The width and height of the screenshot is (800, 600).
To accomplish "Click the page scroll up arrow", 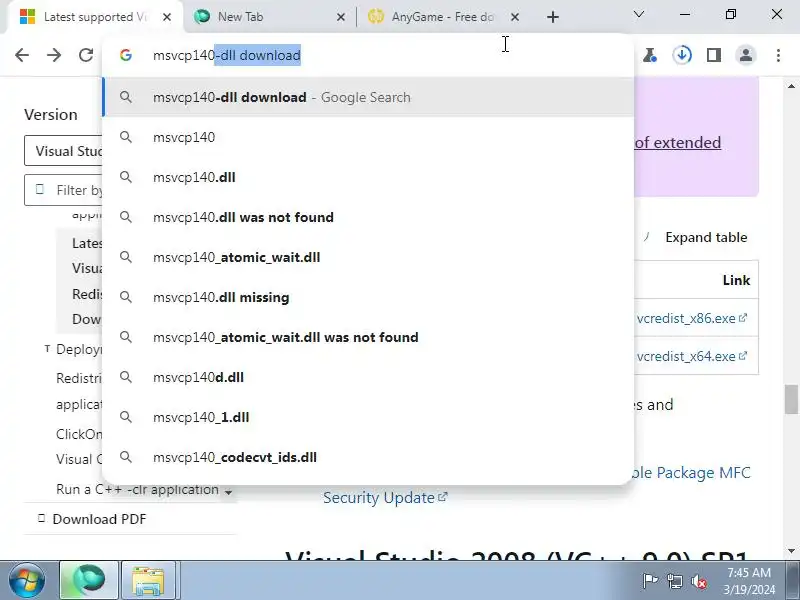I will (791, 86).
